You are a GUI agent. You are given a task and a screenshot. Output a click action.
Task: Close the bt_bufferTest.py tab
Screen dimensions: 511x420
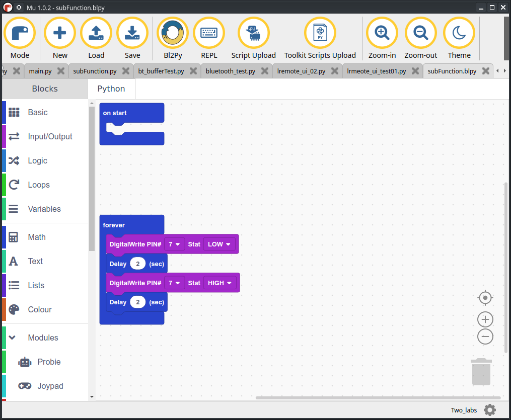pyautogui.click(x=193, y=71)
